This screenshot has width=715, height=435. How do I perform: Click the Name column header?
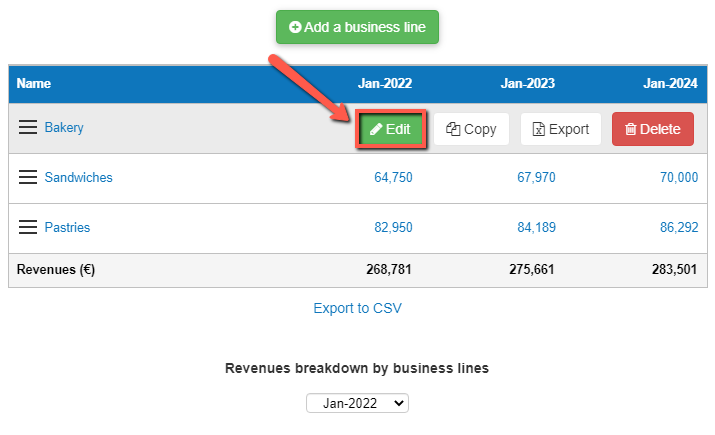tap(34, 84)
